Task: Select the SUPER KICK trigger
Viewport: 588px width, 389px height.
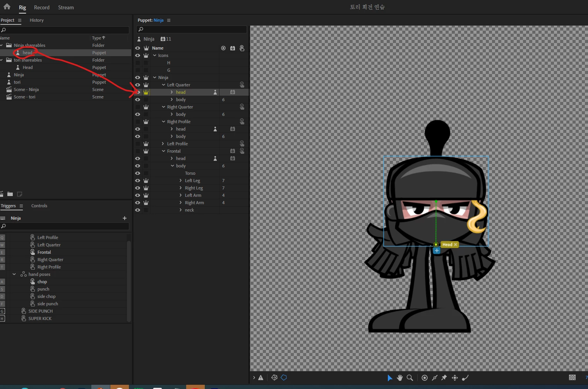Action: 40,318
